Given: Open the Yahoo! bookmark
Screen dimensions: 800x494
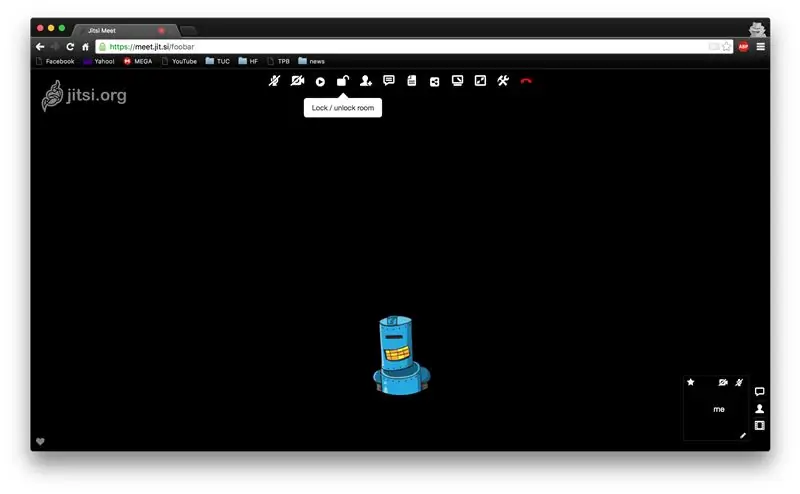Looking at the screenshot, I should [99, 61].
